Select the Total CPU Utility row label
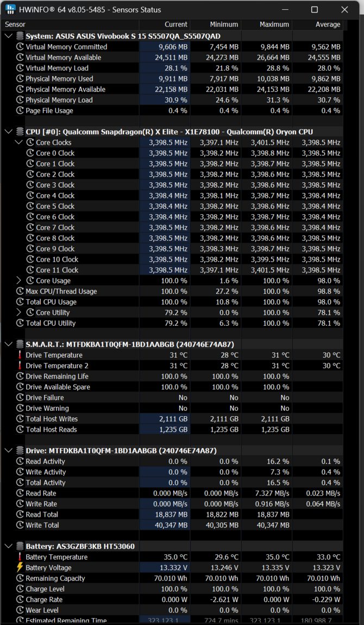Viewport: 364px width, 625px height. coord(51,323)
